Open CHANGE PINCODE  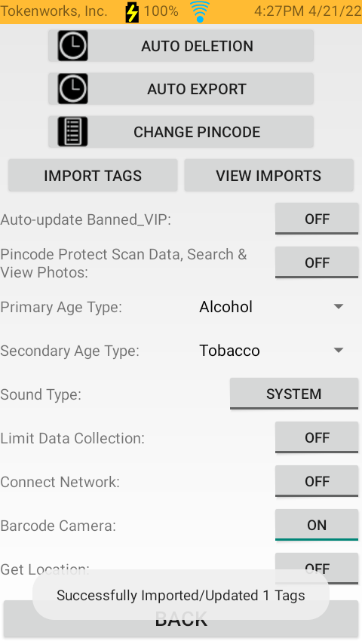181,132
